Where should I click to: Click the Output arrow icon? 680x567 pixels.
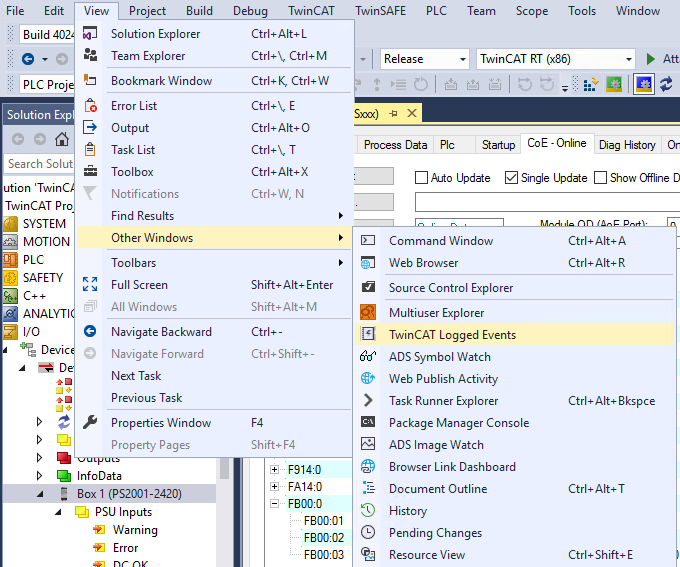(90, 128)
